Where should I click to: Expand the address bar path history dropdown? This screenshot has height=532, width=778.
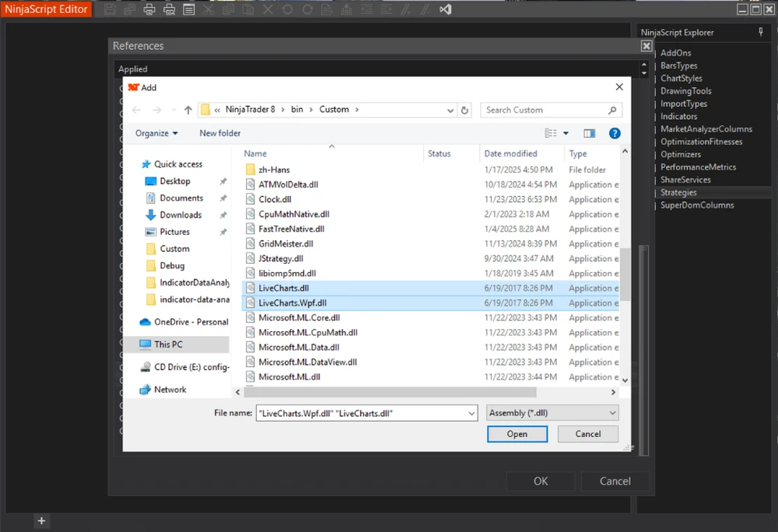(x=450, y=110)
